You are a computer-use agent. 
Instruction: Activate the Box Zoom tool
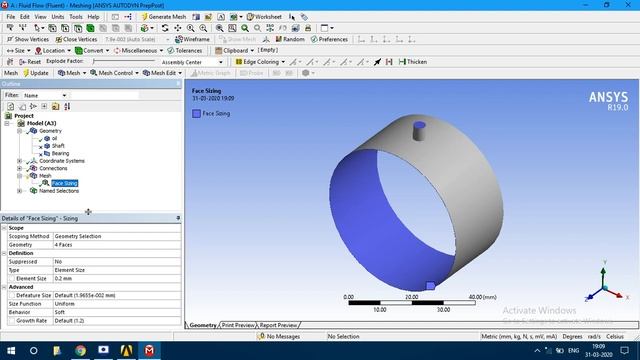pyautogui.click(x=203, y=28)
